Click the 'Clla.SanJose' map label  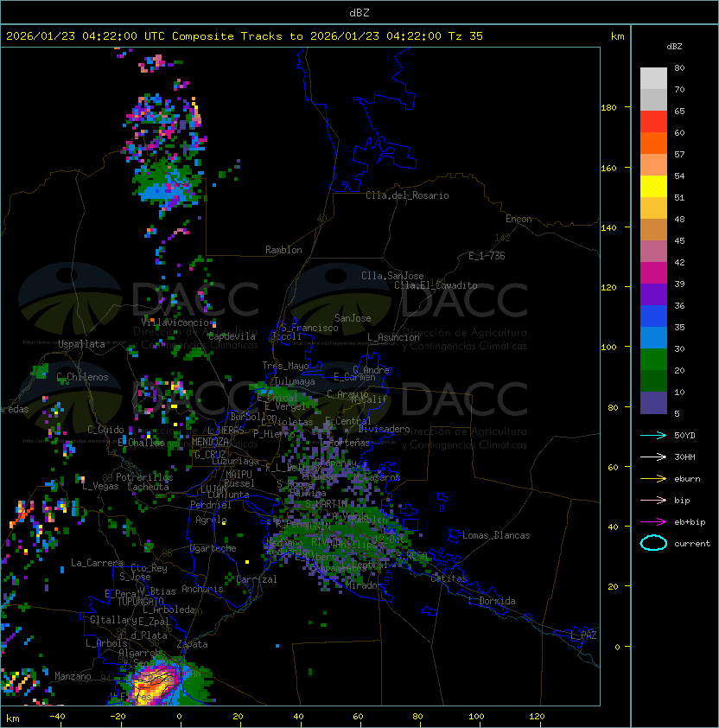[x=392, y=276]
